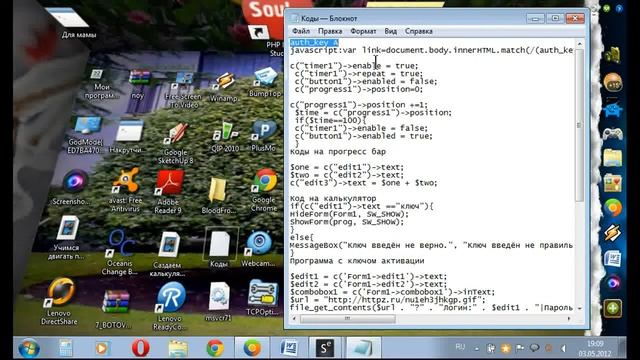Click the Winamp icon in right dock
640x360 pixels.
tap(612, 233)
